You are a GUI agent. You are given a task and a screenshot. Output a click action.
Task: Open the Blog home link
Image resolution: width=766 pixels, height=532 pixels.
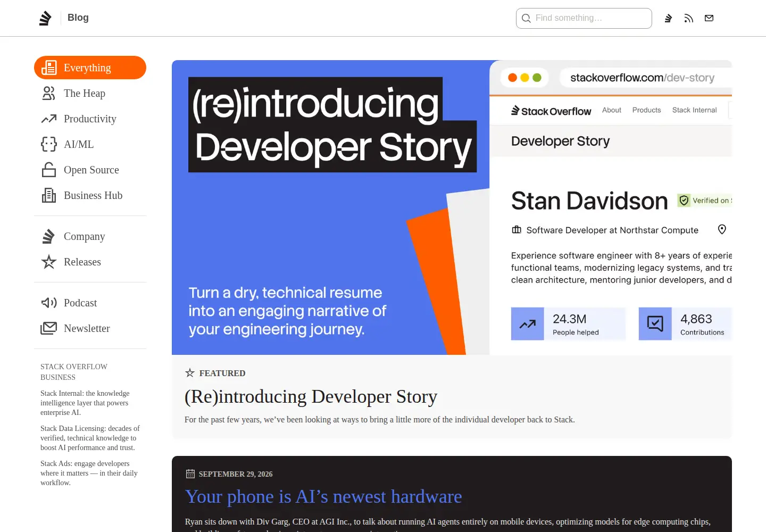tap(78, 18)
